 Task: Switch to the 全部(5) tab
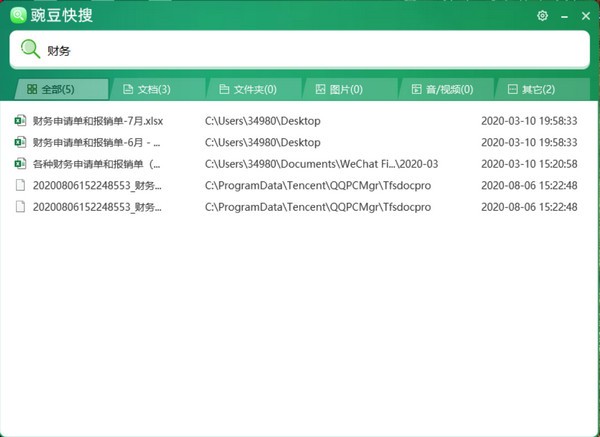click(58, 90)
